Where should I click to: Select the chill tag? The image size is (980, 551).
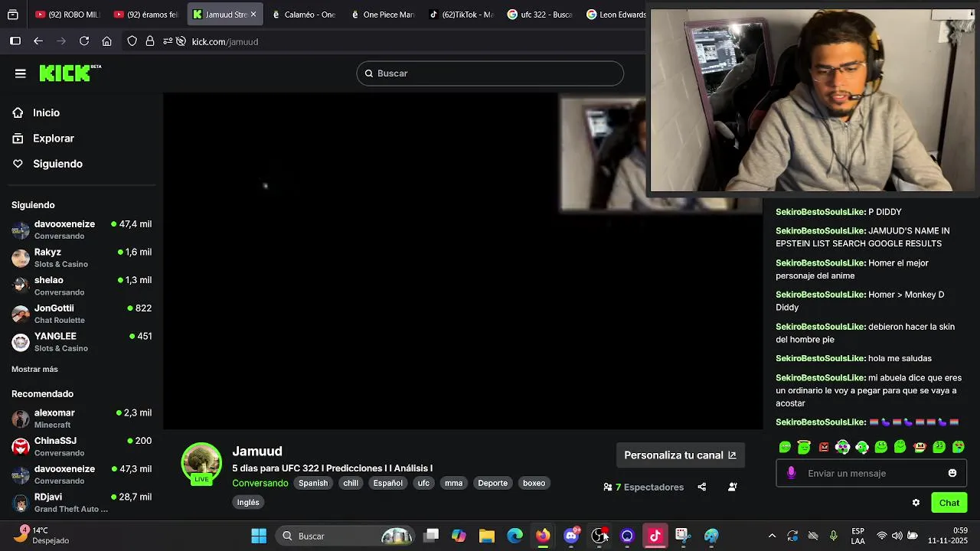point(351,483)
